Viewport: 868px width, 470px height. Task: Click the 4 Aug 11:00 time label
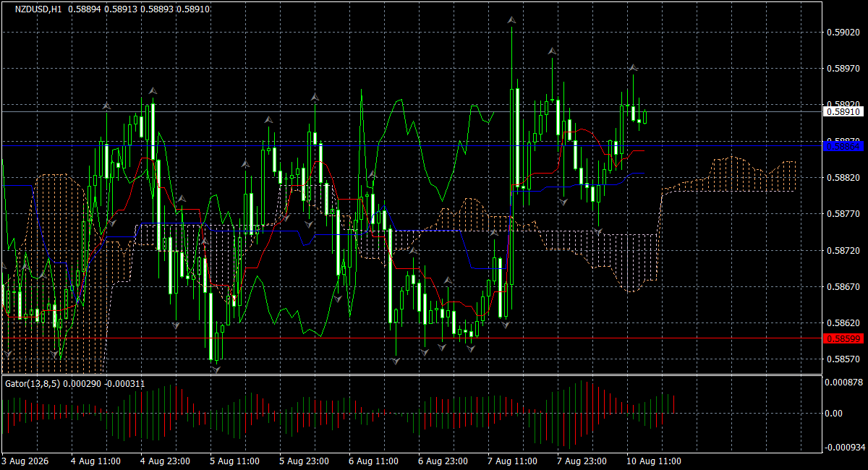coord(96,461)
